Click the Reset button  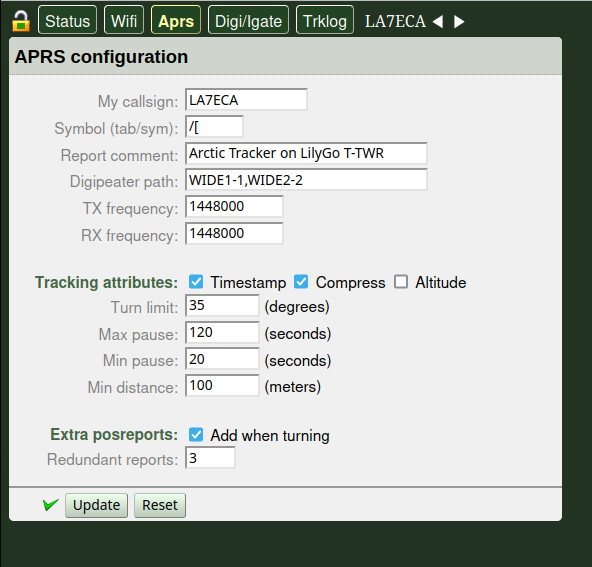[x=160, y=505]
